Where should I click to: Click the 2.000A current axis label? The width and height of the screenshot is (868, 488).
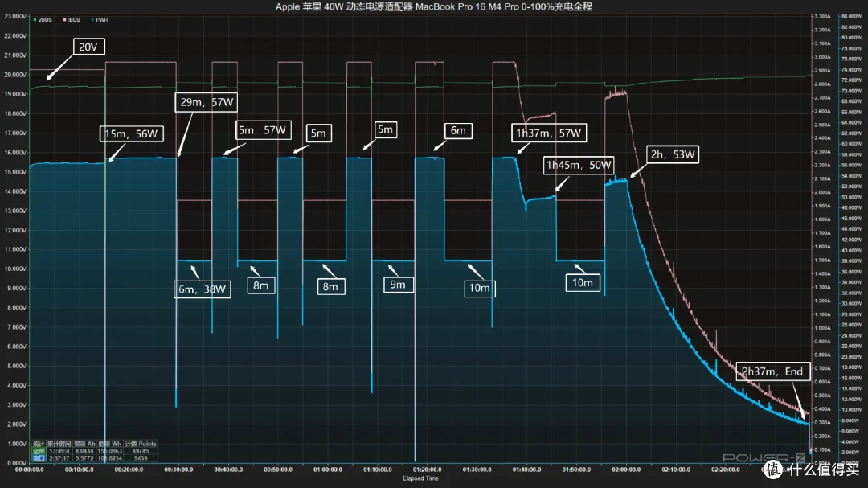[822, 192]
